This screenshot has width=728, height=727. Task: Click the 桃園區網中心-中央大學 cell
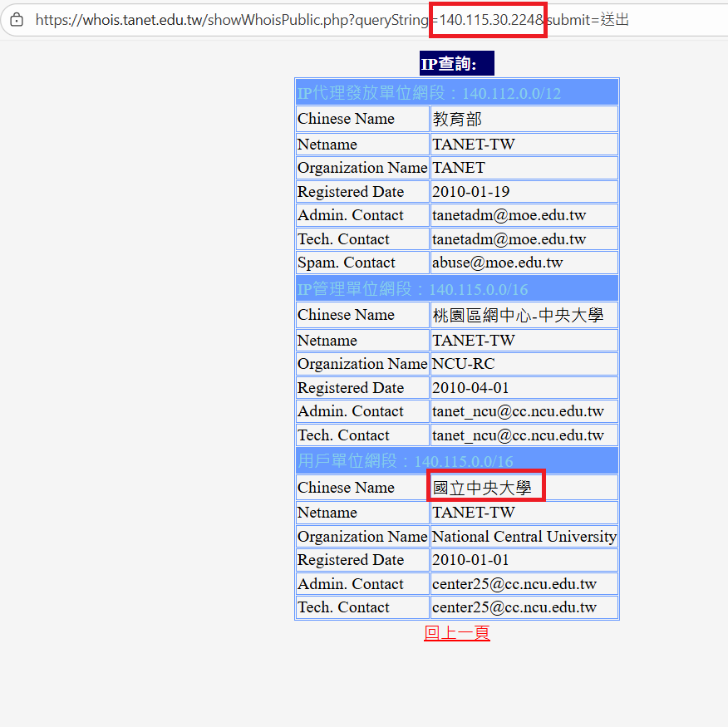pyautogui.click(x=524, y=315)
